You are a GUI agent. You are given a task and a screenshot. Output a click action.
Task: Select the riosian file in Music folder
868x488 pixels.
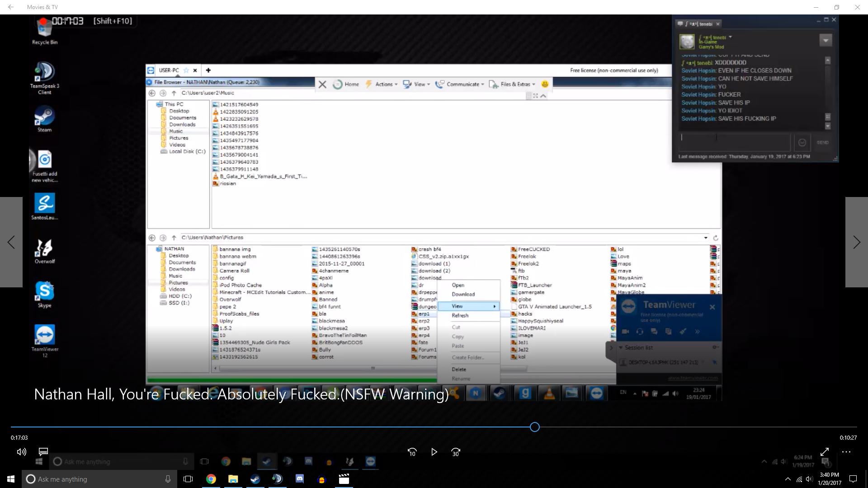tap(224, 184)
